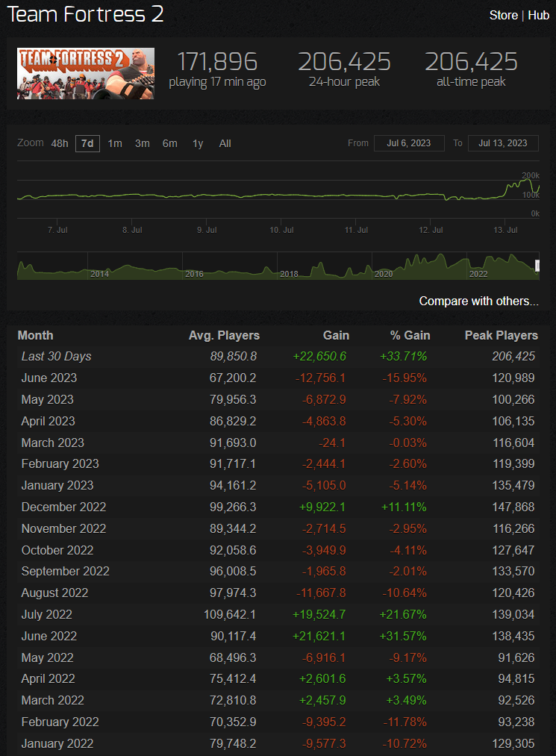Click January 2023 month cell
Screen dimensions: 556x756
(x=57, y=486)
